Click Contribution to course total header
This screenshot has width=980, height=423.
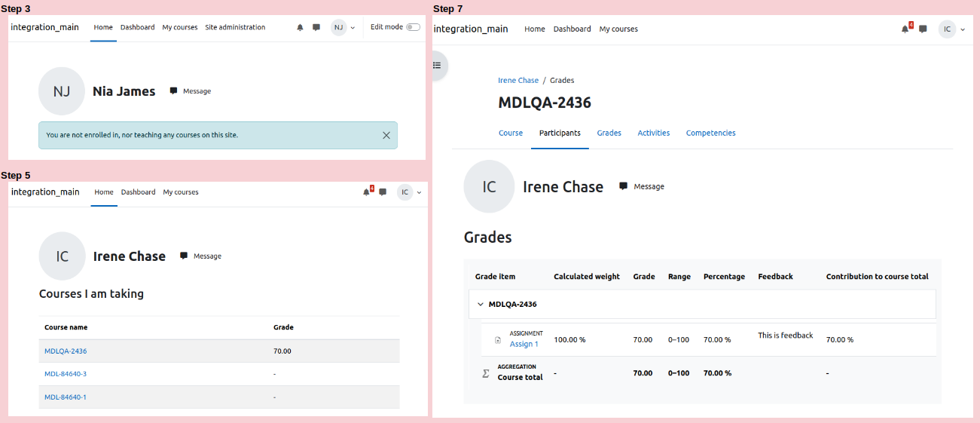click(878, 277)
